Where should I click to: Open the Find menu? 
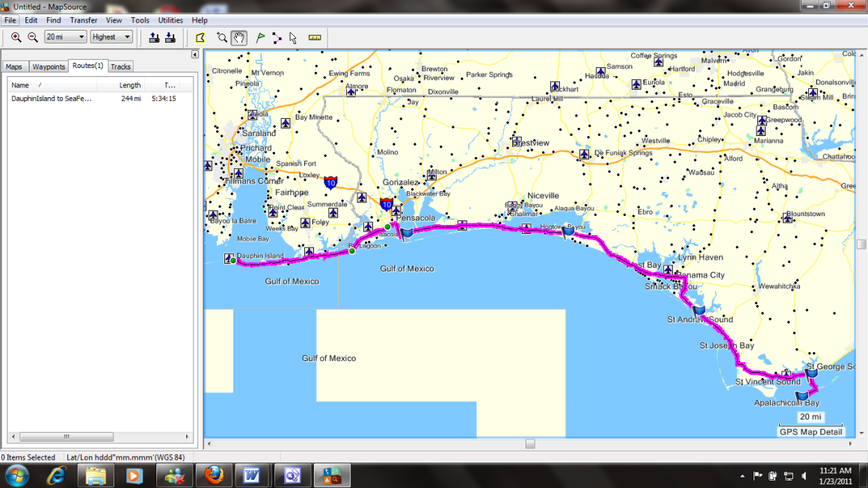coord(54,20)
